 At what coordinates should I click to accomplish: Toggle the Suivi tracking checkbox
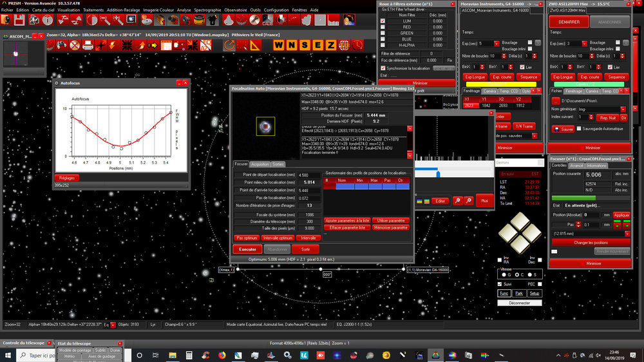[x=500, y=284]
